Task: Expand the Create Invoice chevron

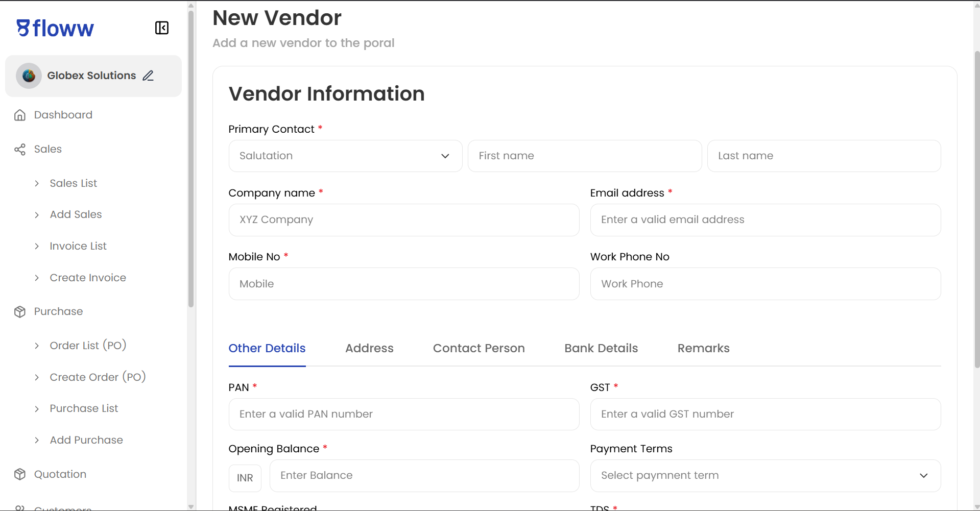Action: click(37, 278)
